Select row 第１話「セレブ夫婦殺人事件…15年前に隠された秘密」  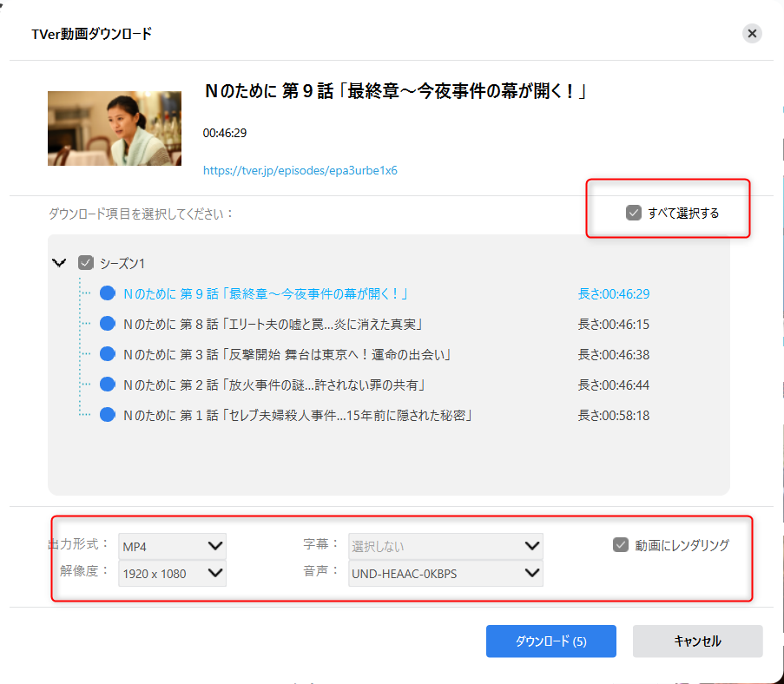point(298,416)
